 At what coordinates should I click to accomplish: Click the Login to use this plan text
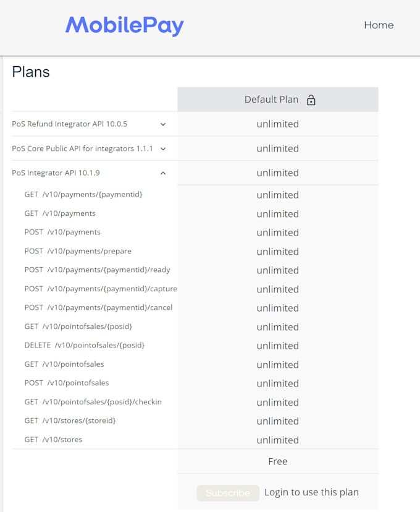click(x=311, y=492)
